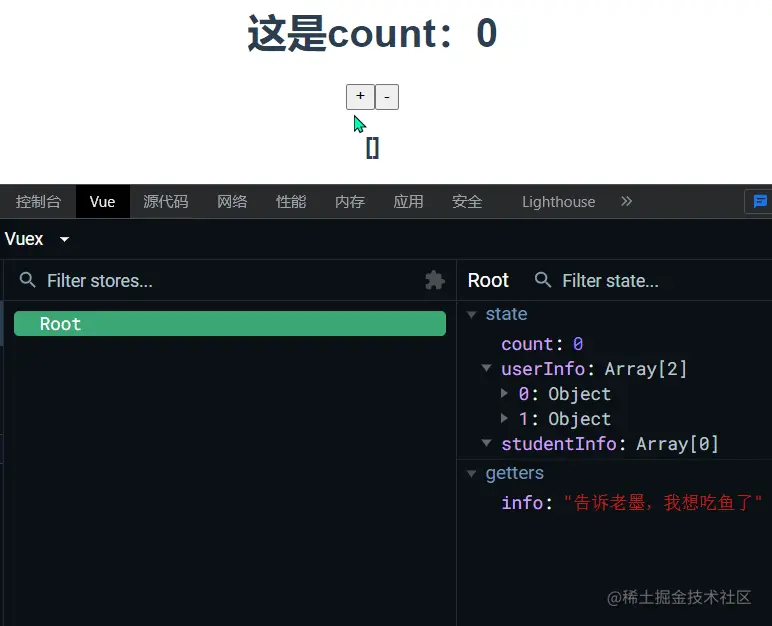Viewport: 772px width, 626px height.
Task: Click the [] array output on page
Action: click(x=373, y=148)
